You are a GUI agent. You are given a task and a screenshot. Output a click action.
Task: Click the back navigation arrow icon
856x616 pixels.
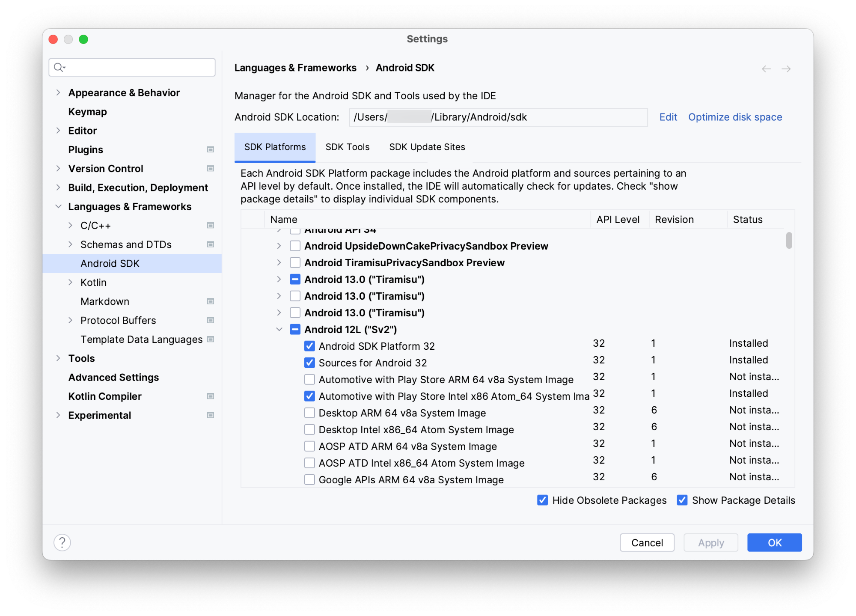[766, 68]
